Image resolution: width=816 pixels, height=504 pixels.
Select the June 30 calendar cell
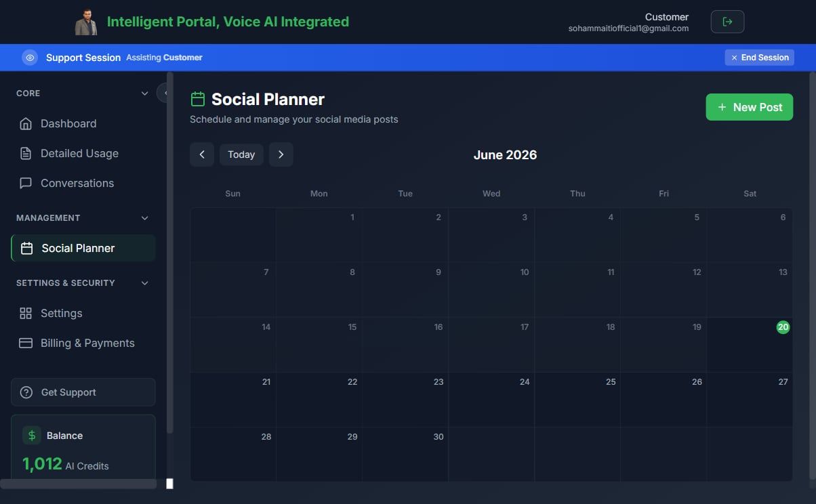pos(405,455)
